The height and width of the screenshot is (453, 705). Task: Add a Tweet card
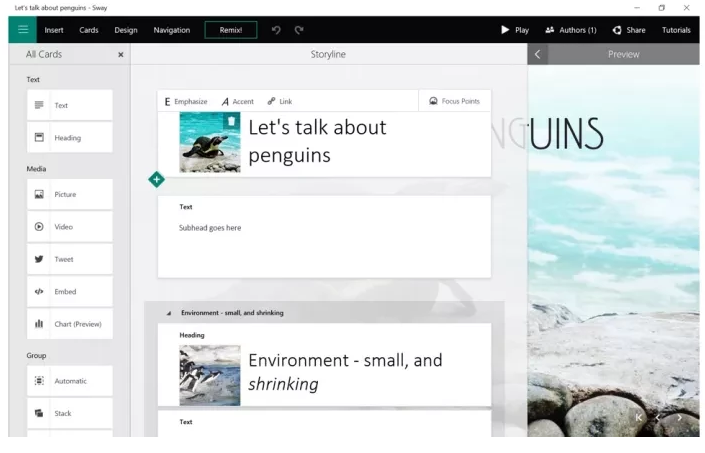pos(70,259)
